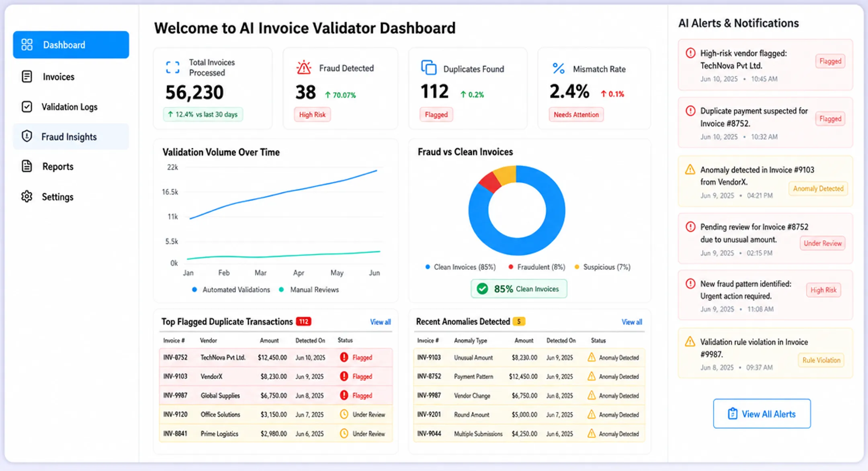Image resolution: width=868 pixels, height=471 pixels.
Task: Click Under Review tag on pending review alert
Action: pyautogui.click(x=823, y=243)
